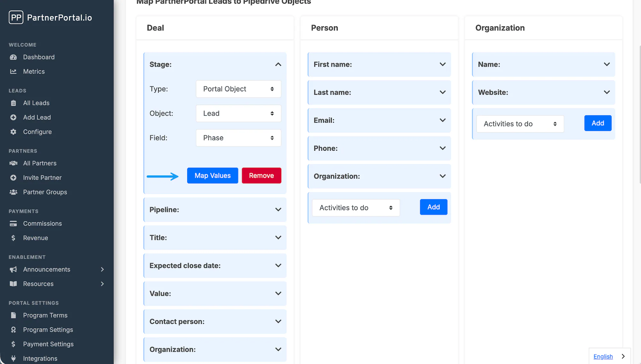Click the Dashboard gauge icon
This screenshot has width=641, height=364.
(13, 57)
